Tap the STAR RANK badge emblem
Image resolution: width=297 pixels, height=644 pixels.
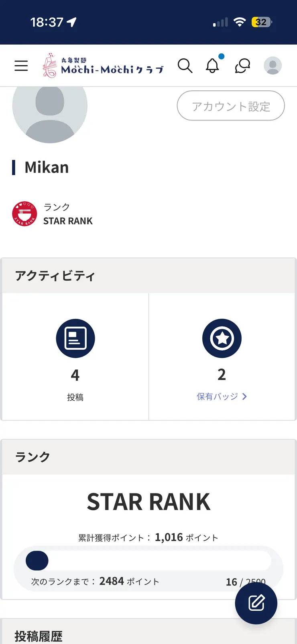pos(24,214)
